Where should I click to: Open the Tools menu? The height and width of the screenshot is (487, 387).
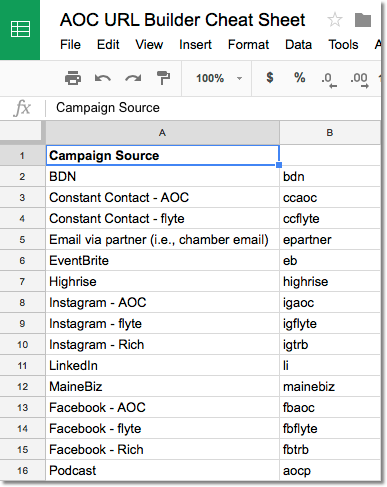pos(343,45)
